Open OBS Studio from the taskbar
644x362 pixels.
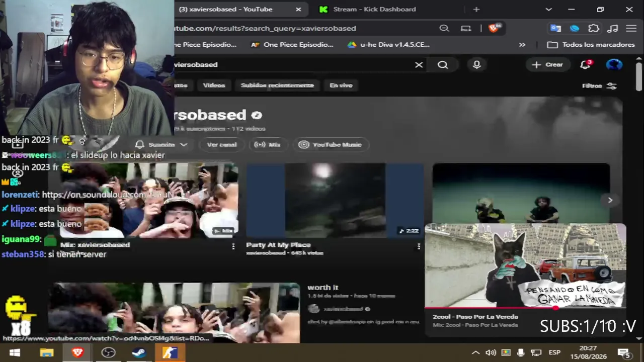click(108, 352)
